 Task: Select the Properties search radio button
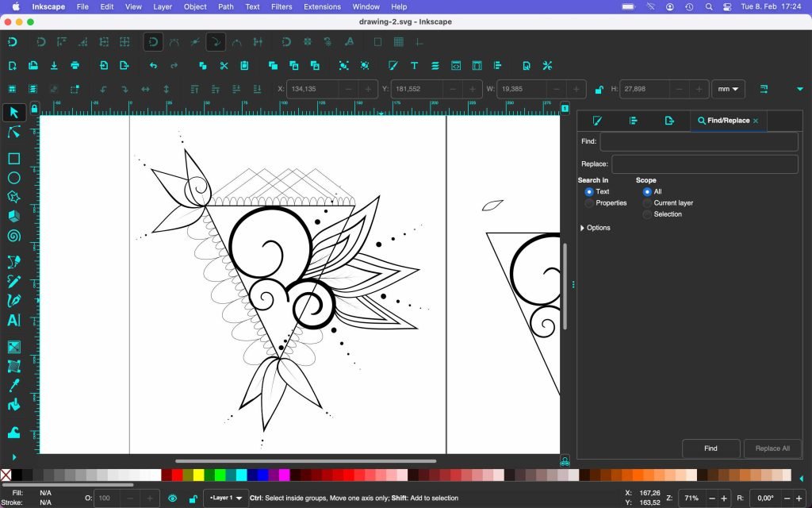pos(589,203)
